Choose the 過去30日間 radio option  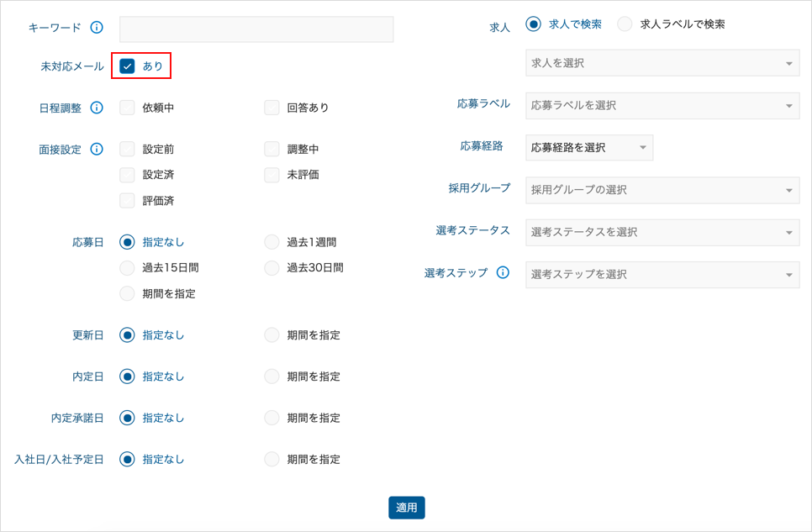(x=272, y=268)
